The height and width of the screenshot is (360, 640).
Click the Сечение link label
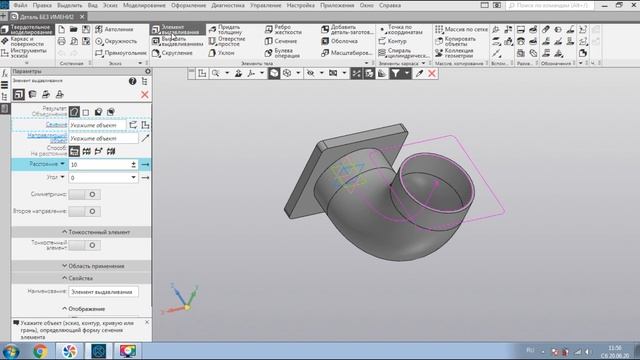click(x=56, y=124)
